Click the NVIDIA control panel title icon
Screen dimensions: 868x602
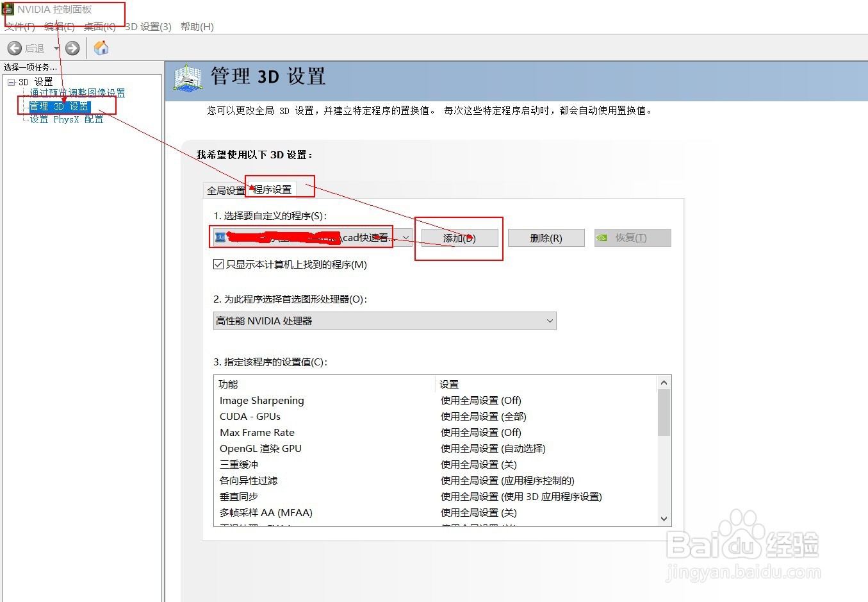coord(8,9)
